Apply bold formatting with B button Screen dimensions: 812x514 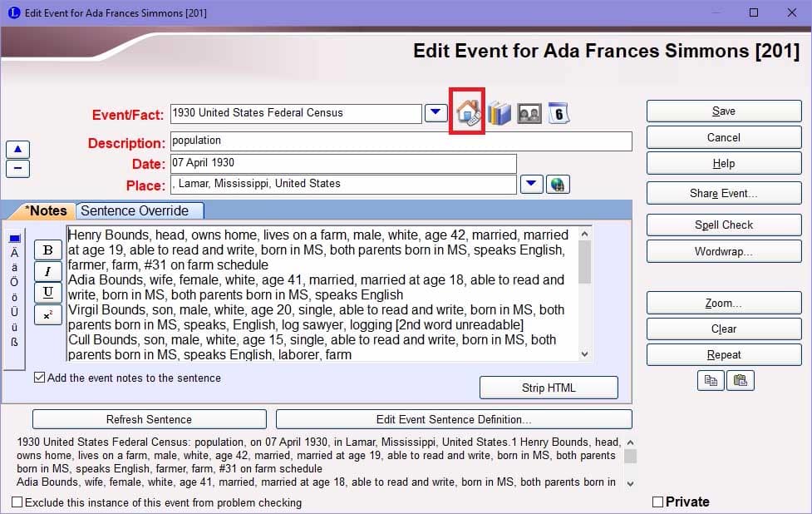[47, 250]
